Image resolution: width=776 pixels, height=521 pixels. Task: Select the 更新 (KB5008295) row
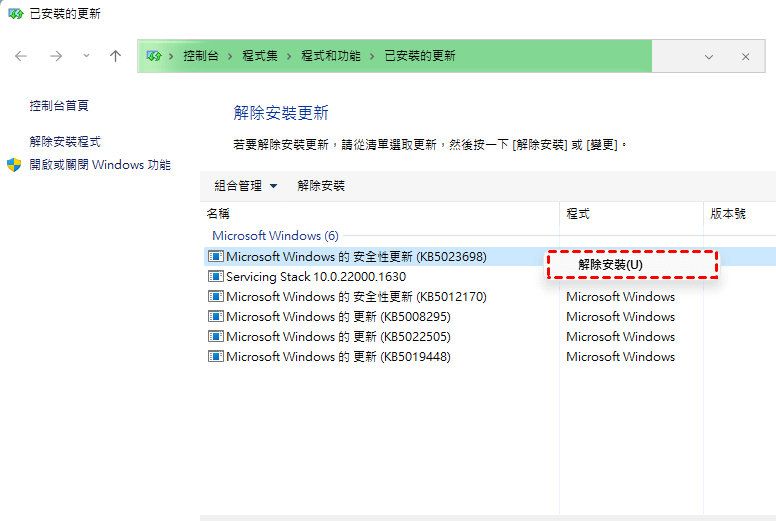[338, 317]
